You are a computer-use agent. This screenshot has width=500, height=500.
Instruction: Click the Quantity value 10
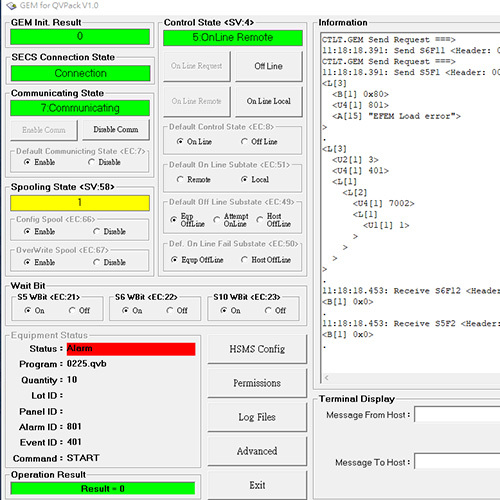(x=72, y=380)
